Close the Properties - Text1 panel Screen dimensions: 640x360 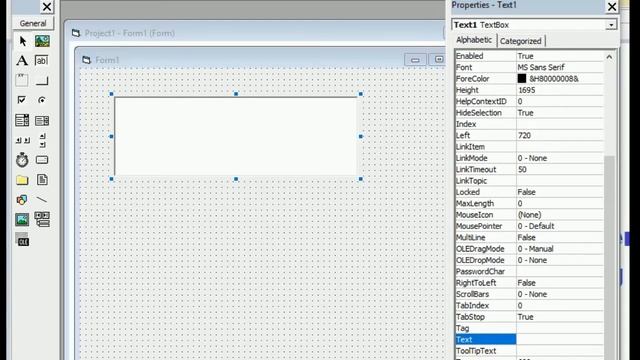point(612,7)
